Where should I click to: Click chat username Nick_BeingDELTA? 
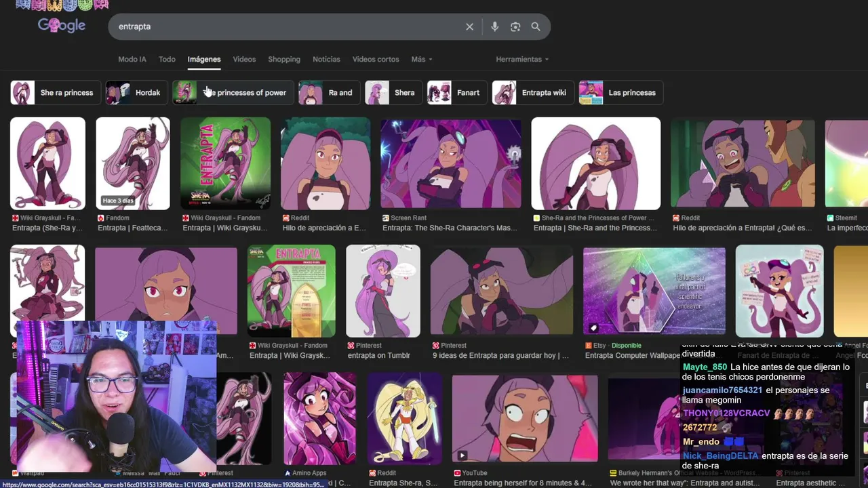click(721, 456)
